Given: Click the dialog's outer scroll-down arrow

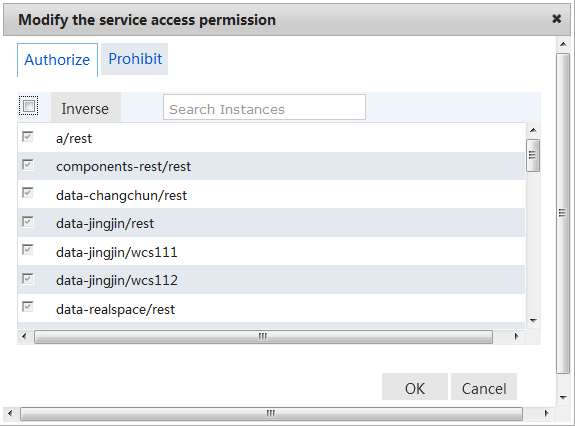Looking at the screenshot, I should point(563,397).
